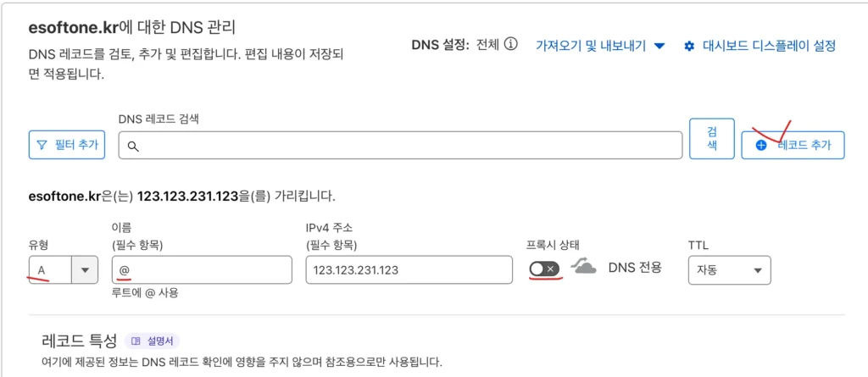The image size is (868, 377).
Task: Click the magnifier icon in DNS search
Action: (133, 146)
